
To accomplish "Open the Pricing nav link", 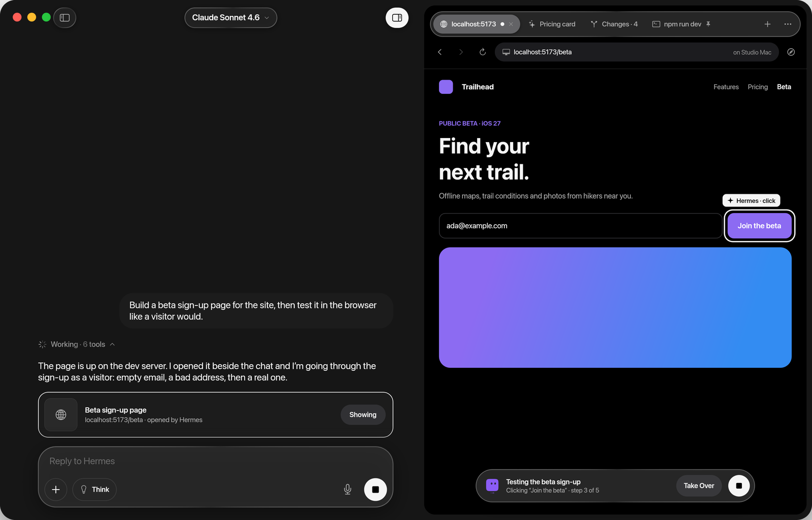I will click(758, 87).
